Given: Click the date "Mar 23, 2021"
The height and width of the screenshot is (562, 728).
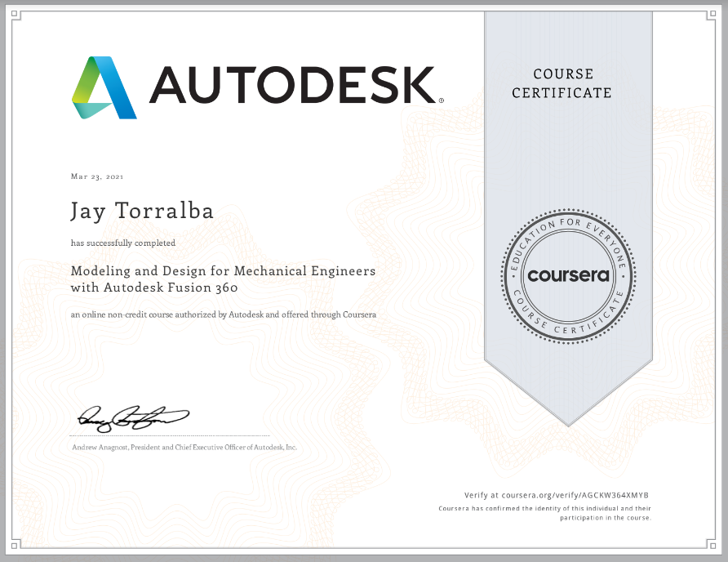Looking at the screenshot, I should tap(97, 176).
